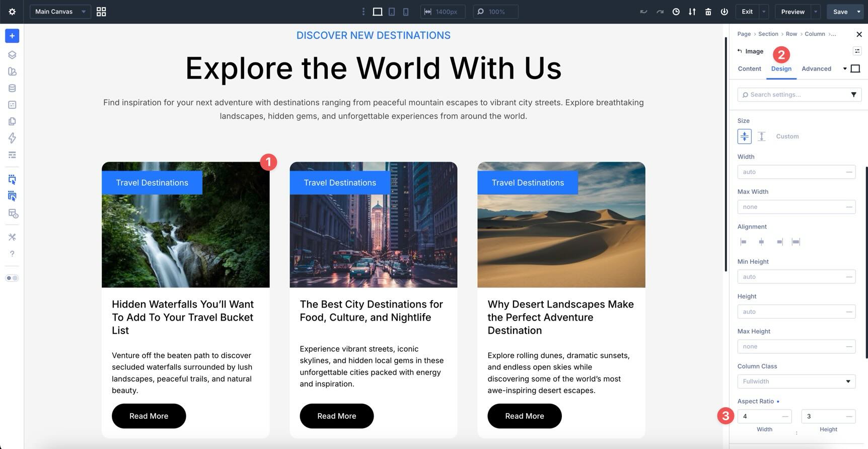Set Alignment to the second (center) option

pos(761,242)
